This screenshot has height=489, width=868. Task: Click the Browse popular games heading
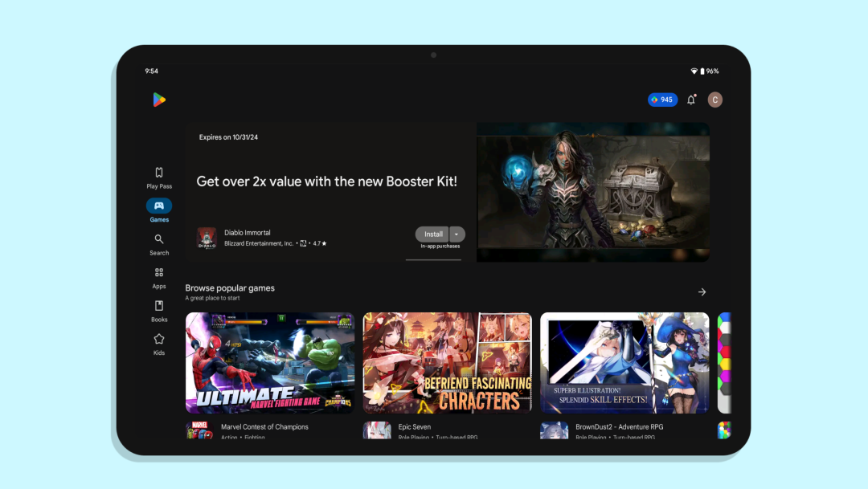tap(230, 287)
